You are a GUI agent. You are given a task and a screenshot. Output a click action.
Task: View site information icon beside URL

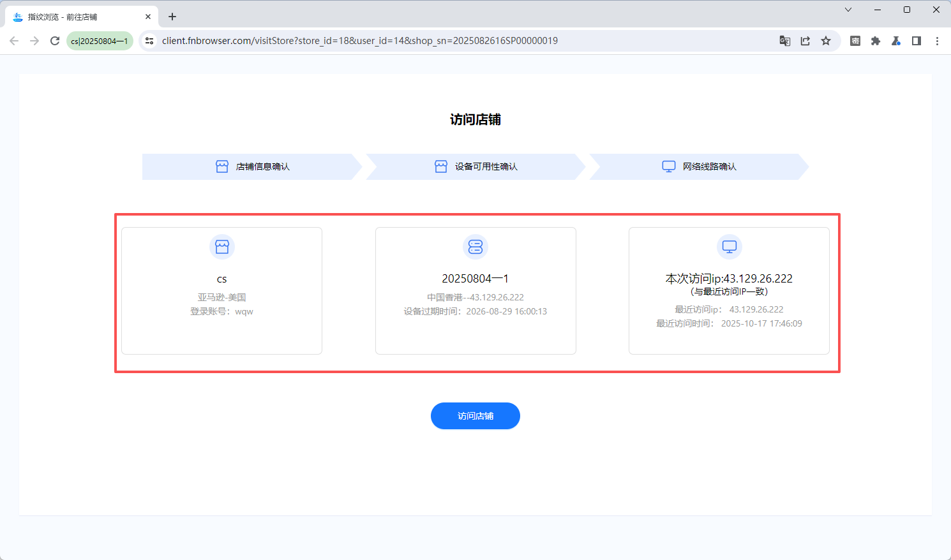pyautogui.click(x=149, y=41)
